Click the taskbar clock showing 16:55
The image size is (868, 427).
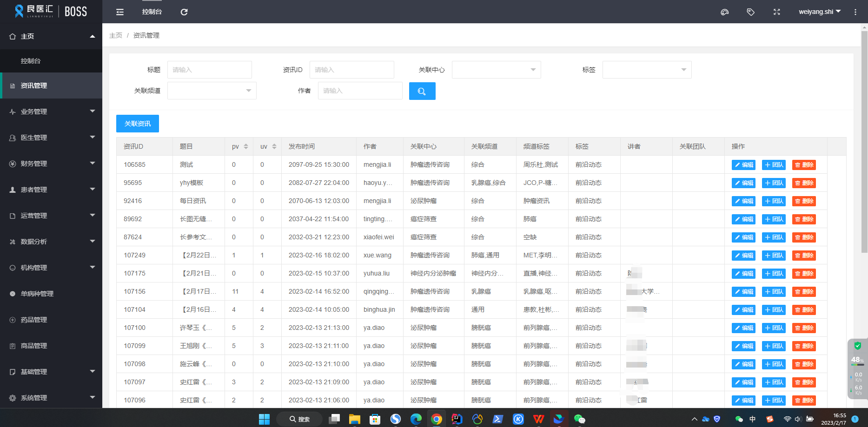(x=834, y=419)
